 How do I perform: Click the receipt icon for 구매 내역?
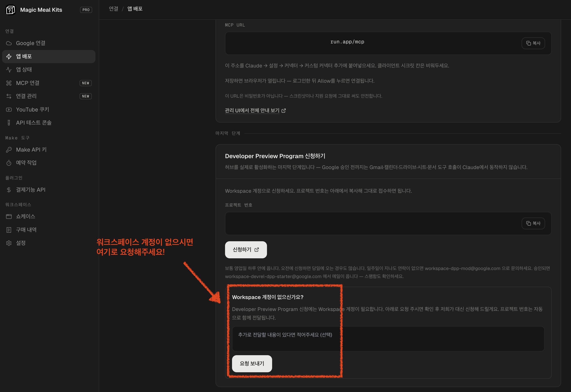[9, 230]
